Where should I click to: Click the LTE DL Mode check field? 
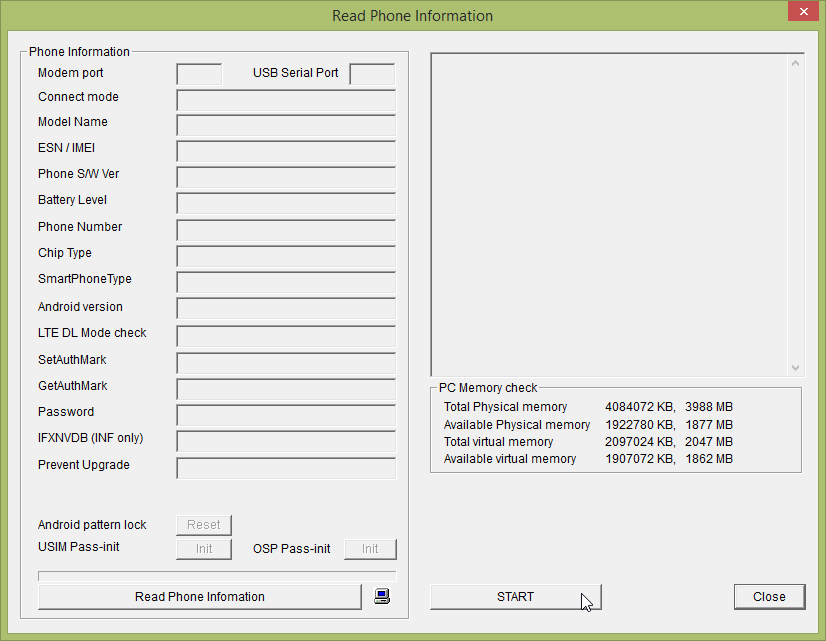pos(286,336)
